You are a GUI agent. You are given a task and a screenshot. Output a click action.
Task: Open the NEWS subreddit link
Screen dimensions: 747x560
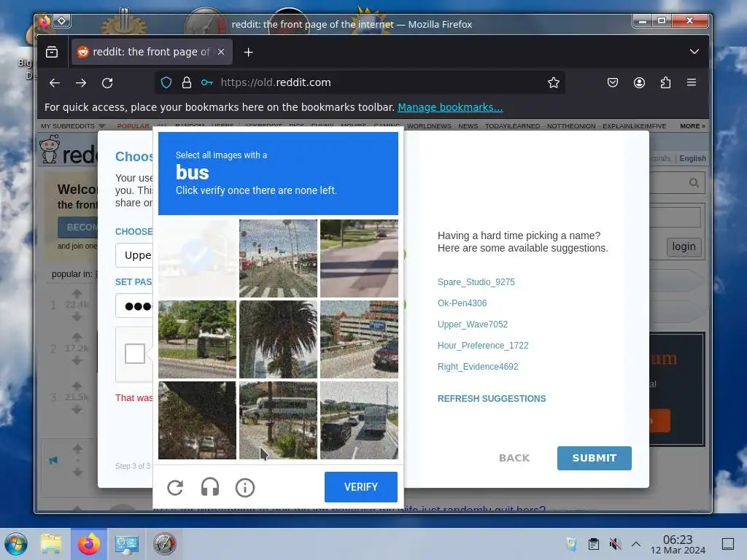coord(468,126)
